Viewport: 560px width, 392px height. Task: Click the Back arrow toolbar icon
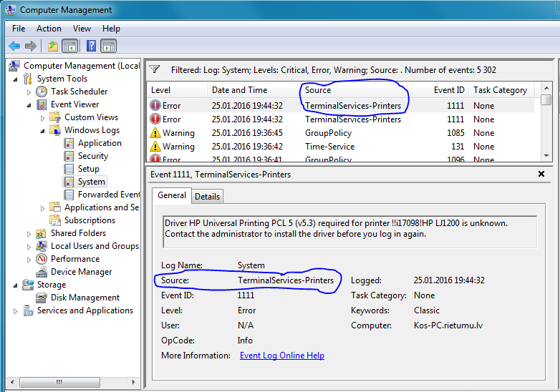(14, 46)
